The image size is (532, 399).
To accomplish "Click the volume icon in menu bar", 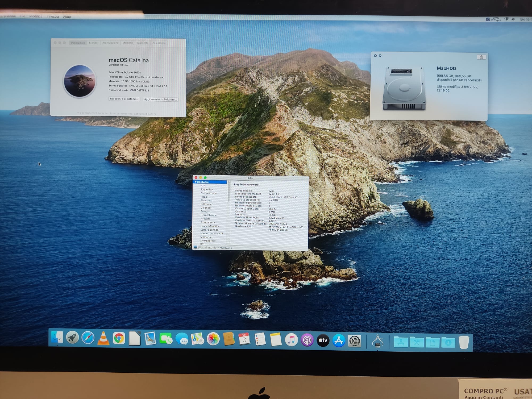I will click(x=513, y=19).
